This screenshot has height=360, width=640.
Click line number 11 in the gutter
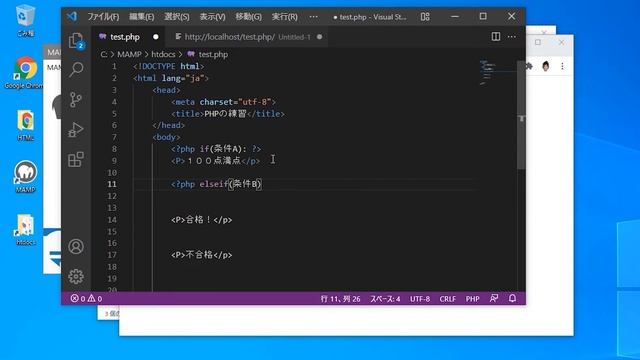coord(112,184)
